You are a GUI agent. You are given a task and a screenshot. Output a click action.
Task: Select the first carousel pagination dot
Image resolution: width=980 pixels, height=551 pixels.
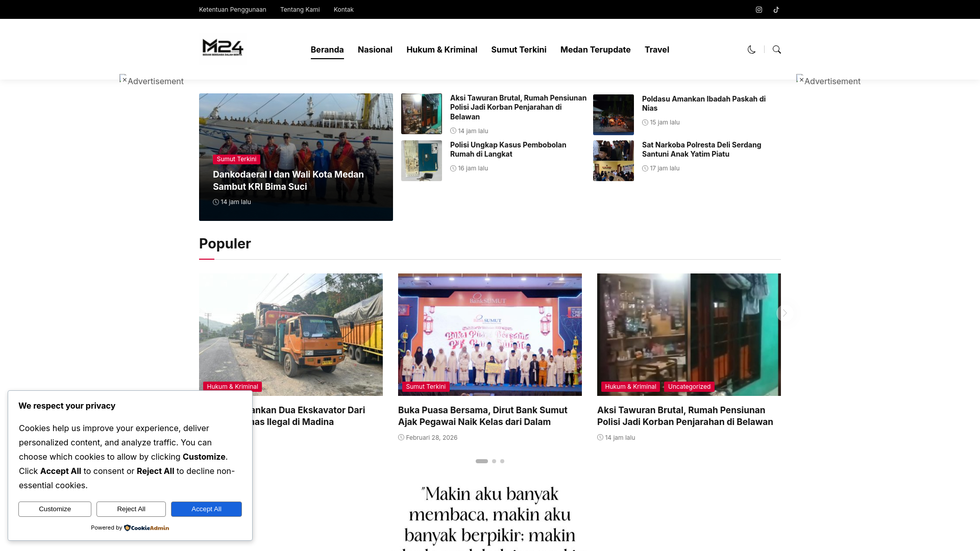[x=482, y=461]
